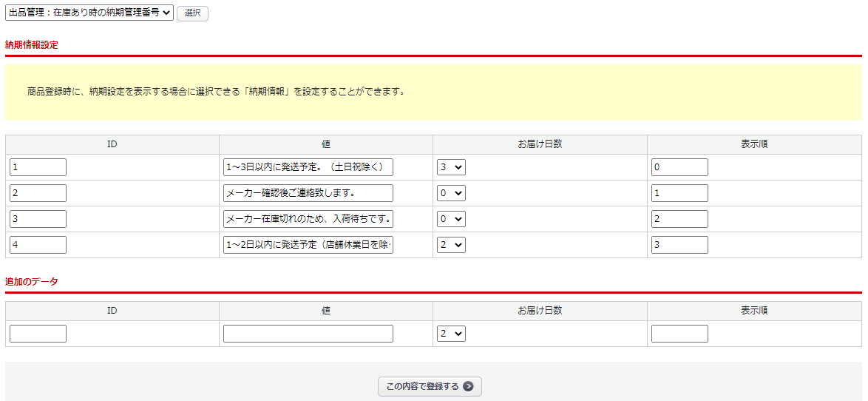Click お届け日数 header in 追加のデータ table
Viewport: 868px width, 401px height.
coord(540,311)
